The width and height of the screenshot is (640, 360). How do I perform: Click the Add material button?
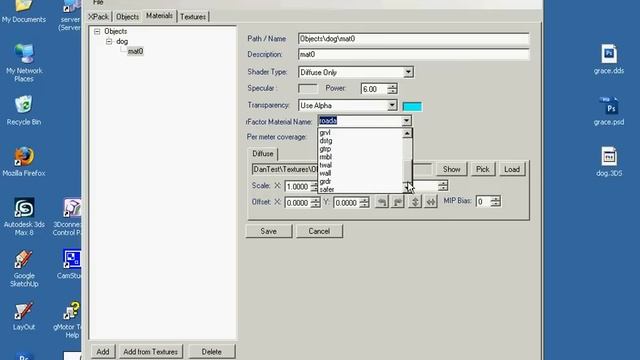(103, 351)
